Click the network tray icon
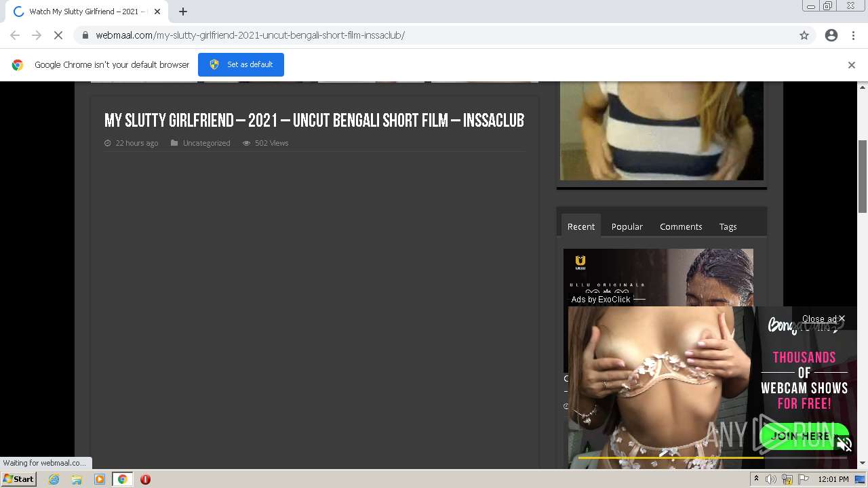 point(787,479)
